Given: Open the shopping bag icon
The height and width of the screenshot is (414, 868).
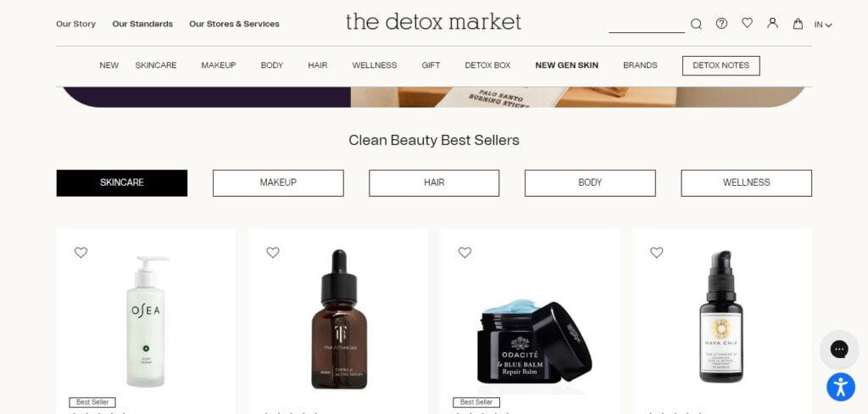Looking at the screenshot, I should tap(798, 23).
